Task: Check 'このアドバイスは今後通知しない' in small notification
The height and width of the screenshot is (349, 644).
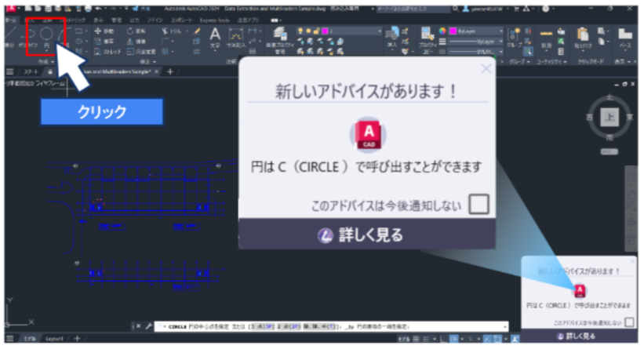Action: click(x=629, y=322)
